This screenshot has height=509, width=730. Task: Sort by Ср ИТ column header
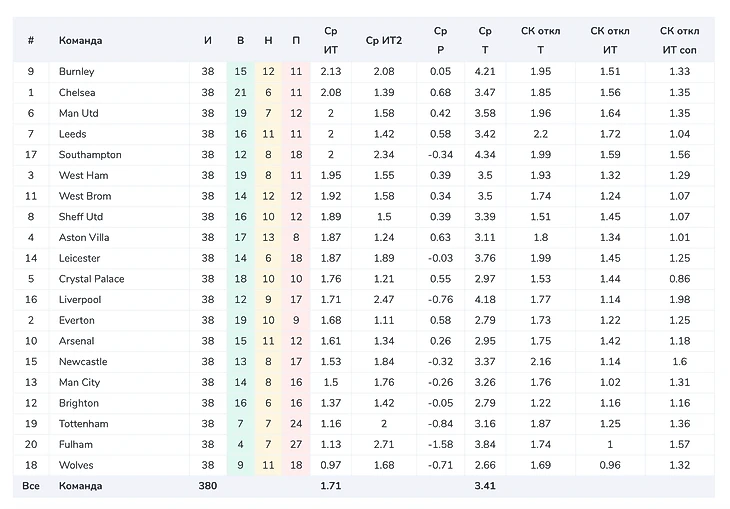tap(331, 40)
